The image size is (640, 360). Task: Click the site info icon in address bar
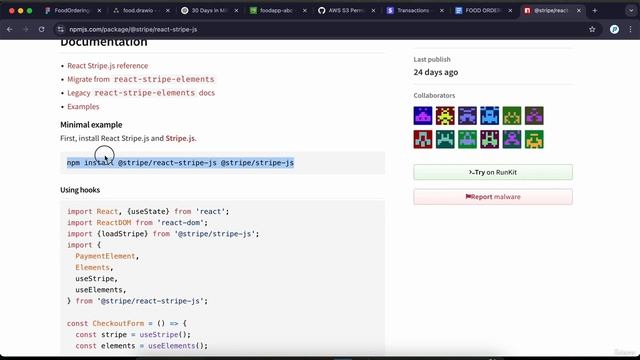[61, 29]
